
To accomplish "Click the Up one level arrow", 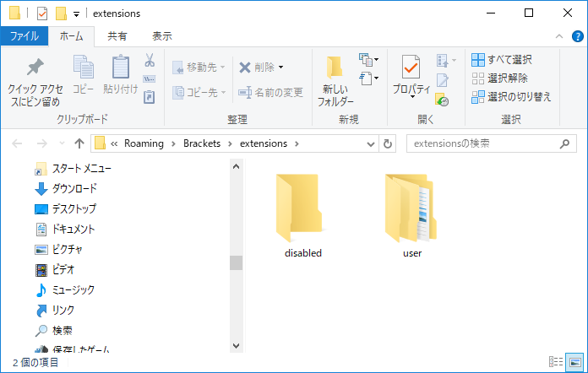I will (x=79, y=143).
